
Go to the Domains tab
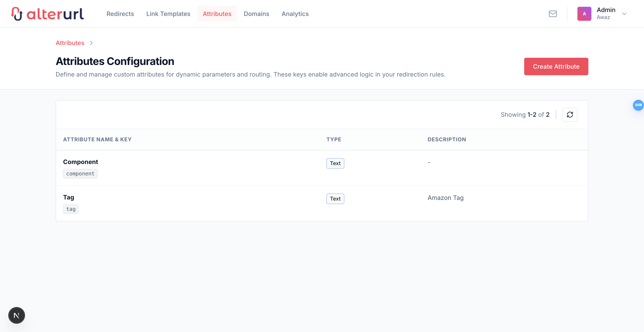pos(256,14)
